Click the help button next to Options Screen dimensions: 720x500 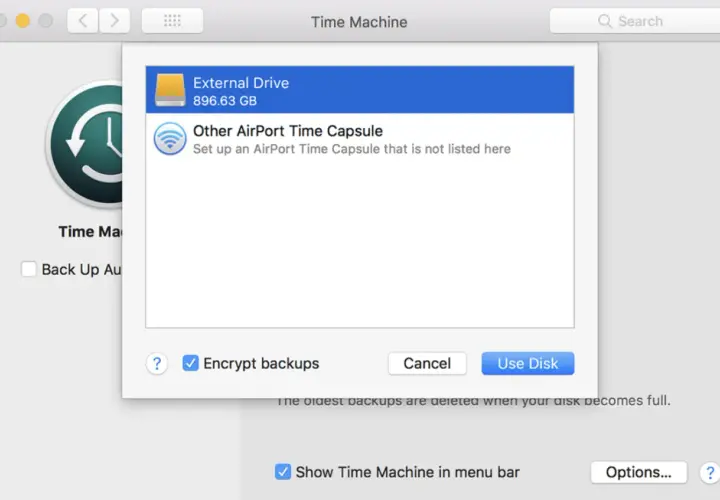pyautogui.click(x=709, y=472)
